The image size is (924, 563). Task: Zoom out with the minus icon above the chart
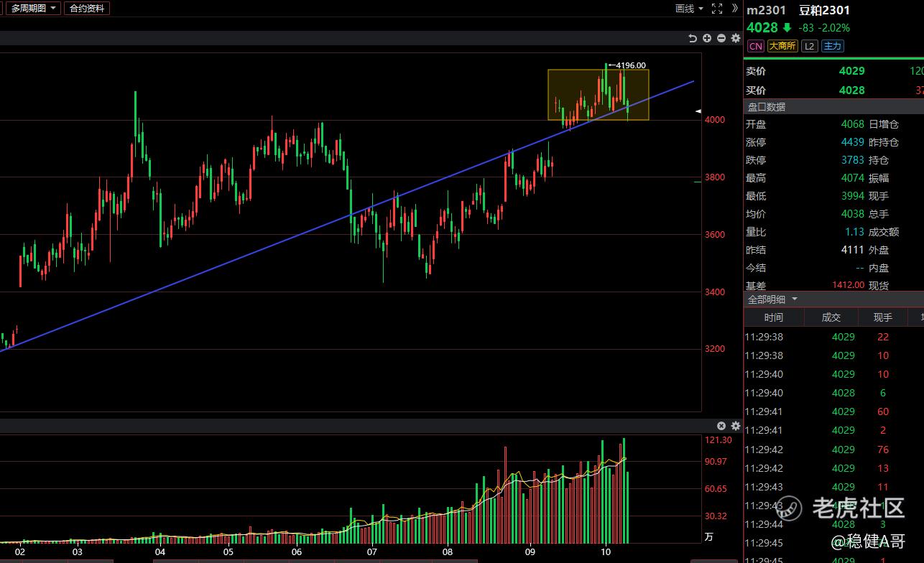click(x=721, y=38)
